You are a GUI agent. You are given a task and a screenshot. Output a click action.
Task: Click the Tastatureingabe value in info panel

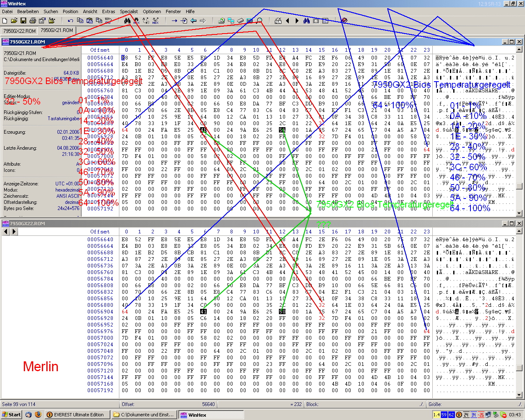coord(64,119)
